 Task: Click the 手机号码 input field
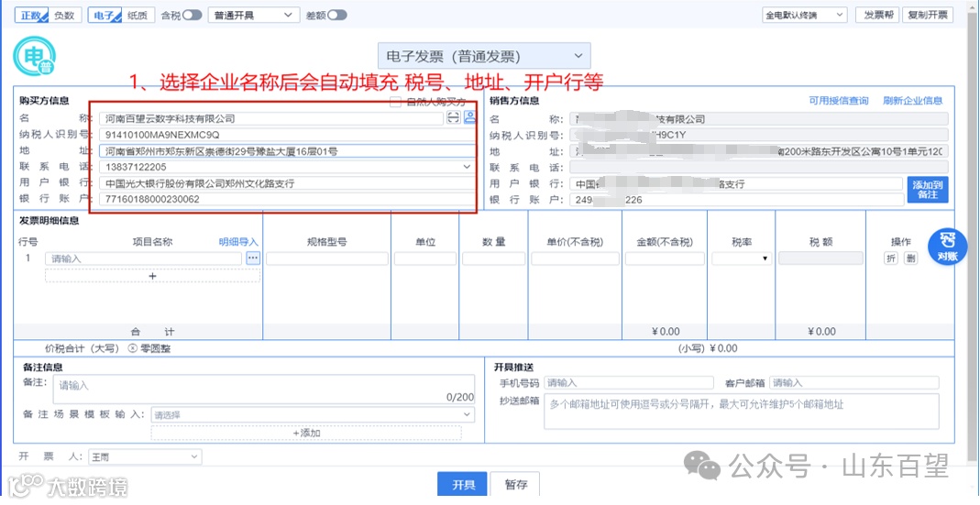[629, 382]
